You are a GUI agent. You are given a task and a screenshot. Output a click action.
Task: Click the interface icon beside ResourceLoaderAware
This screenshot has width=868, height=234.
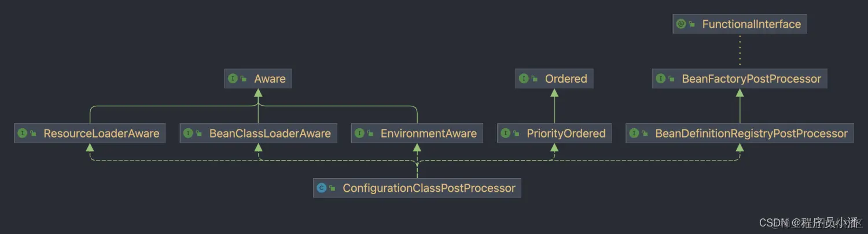(x=23, y=133)
